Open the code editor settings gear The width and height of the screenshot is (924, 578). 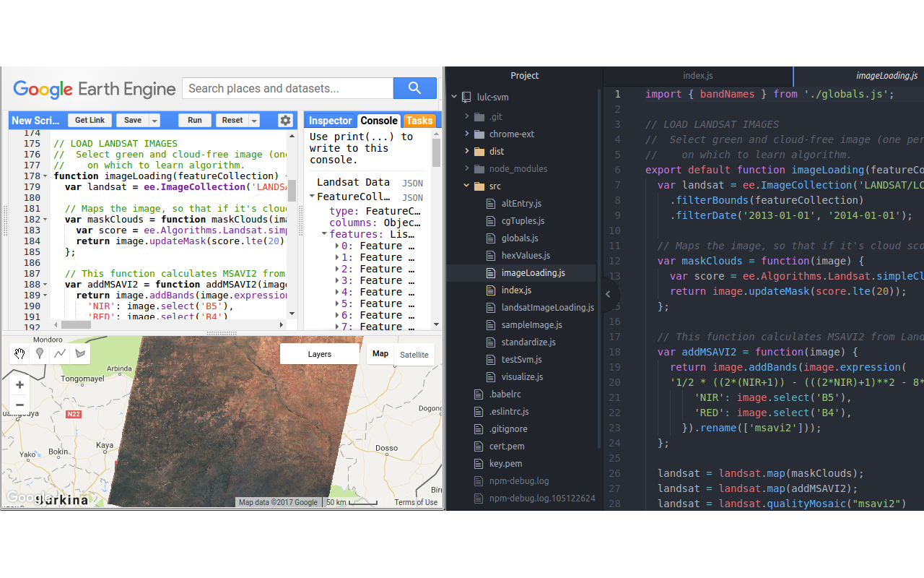point(285,121)
